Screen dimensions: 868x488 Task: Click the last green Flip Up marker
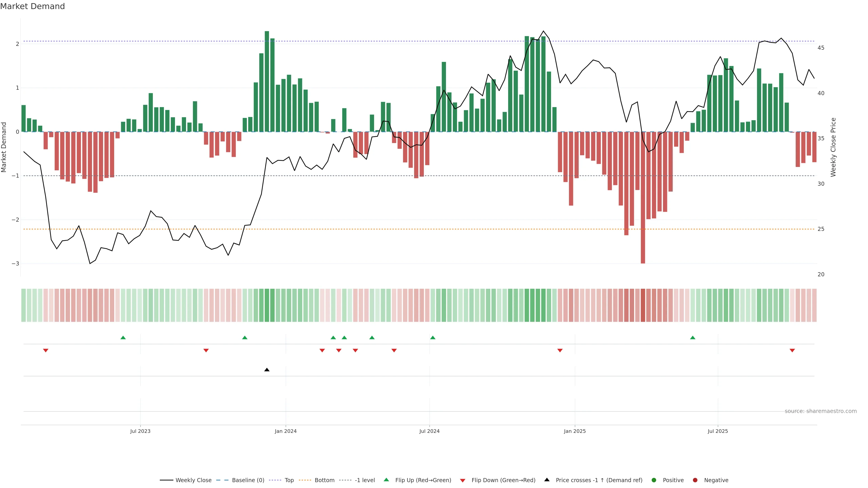click(x=693, y=338)
